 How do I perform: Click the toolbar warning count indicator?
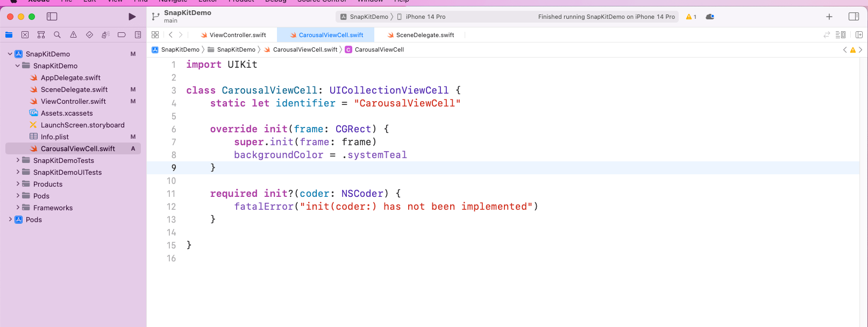point(691,17)
